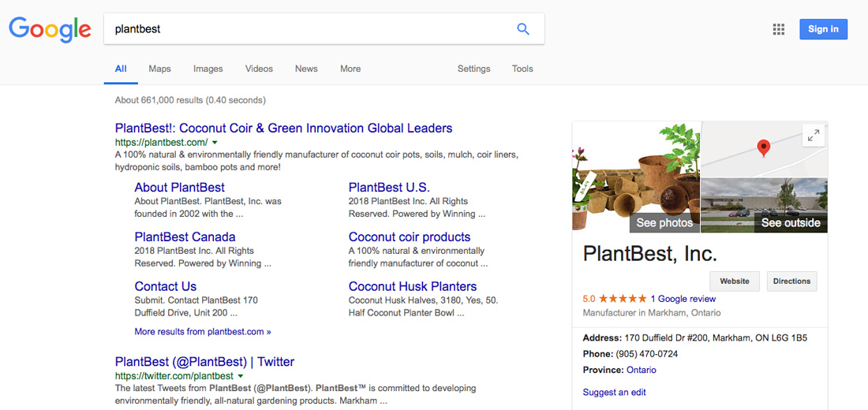
Task: Click the phone number (905) 470-0724
Action: pos(646,353)
